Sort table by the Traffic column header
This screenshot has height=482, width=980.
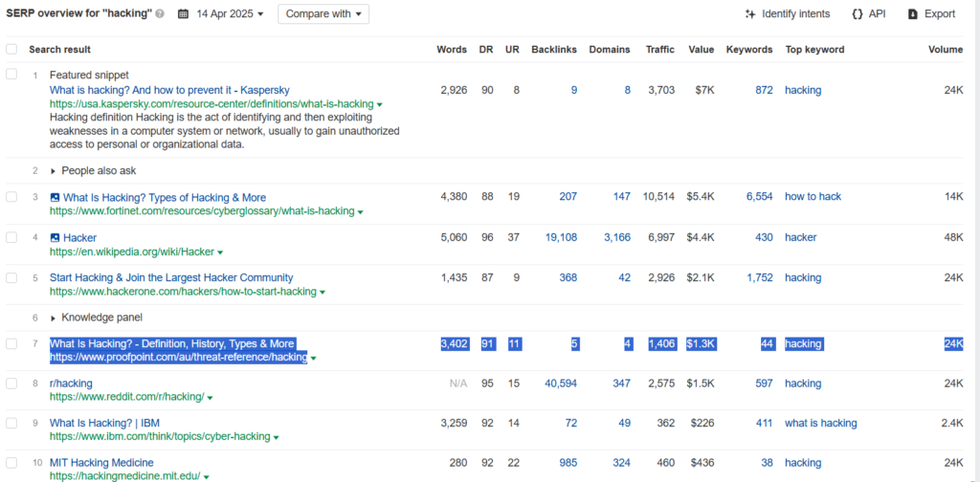(x=660, y=50)
